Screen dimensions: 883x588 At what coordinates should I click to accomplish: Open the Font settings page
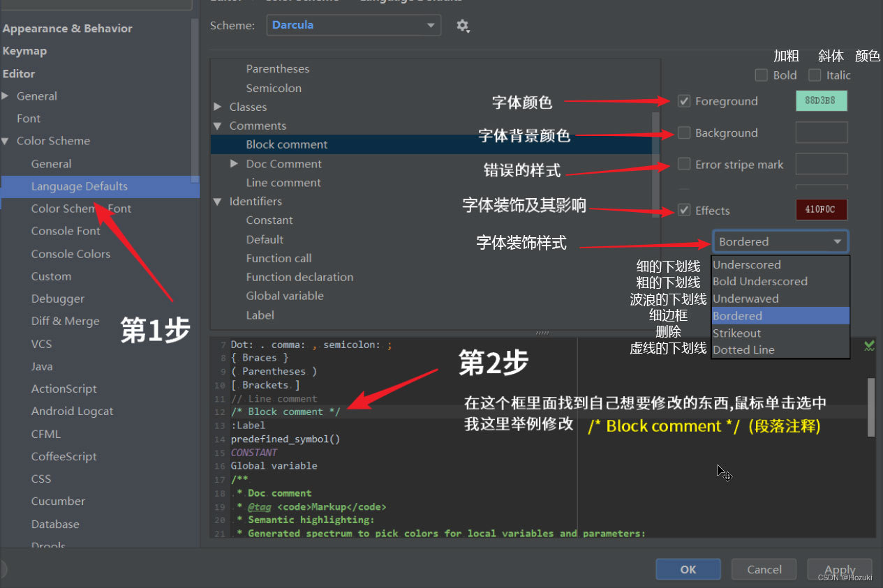pyautogui.click(x=29, y=119)
